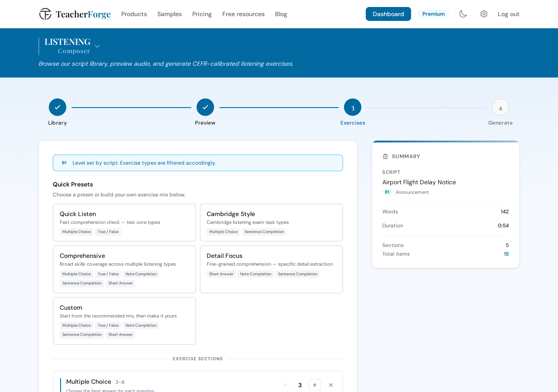Click the Short Answer tag in Detail Focus
Viewport: 558px width, 392px height.
pos(221,274)
